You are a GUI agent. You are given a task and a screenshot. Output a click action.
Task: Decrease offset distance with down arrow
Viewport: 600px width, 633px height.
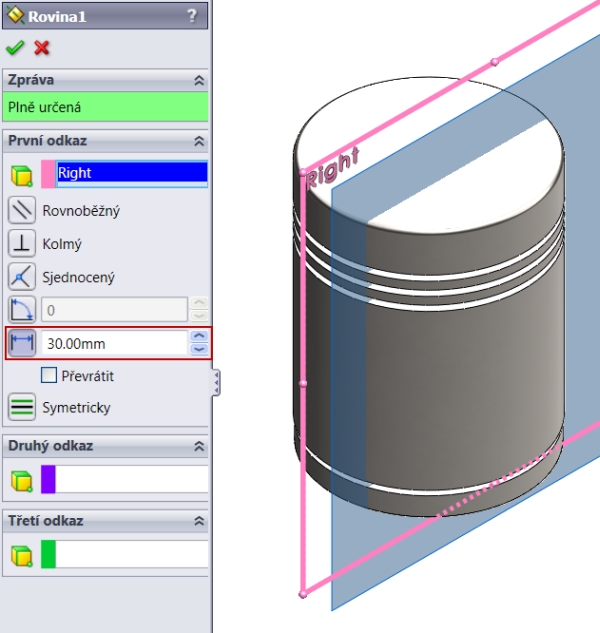click(x=199, y=349)
